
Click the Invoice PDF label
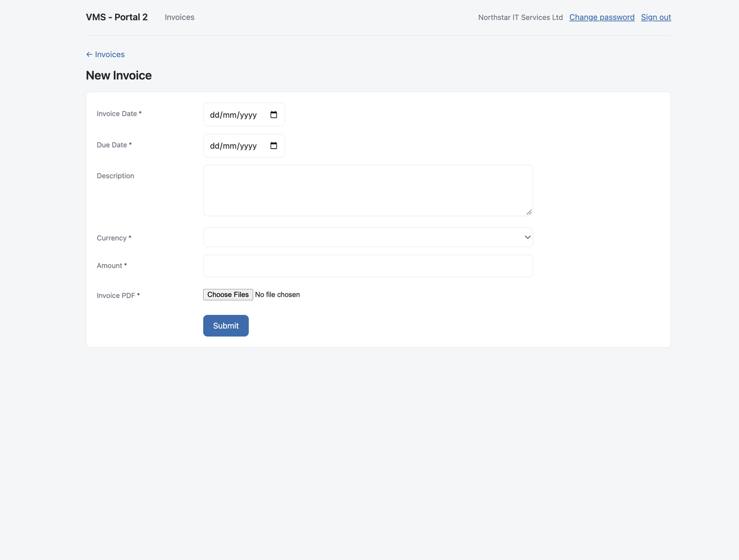(118, 296)
